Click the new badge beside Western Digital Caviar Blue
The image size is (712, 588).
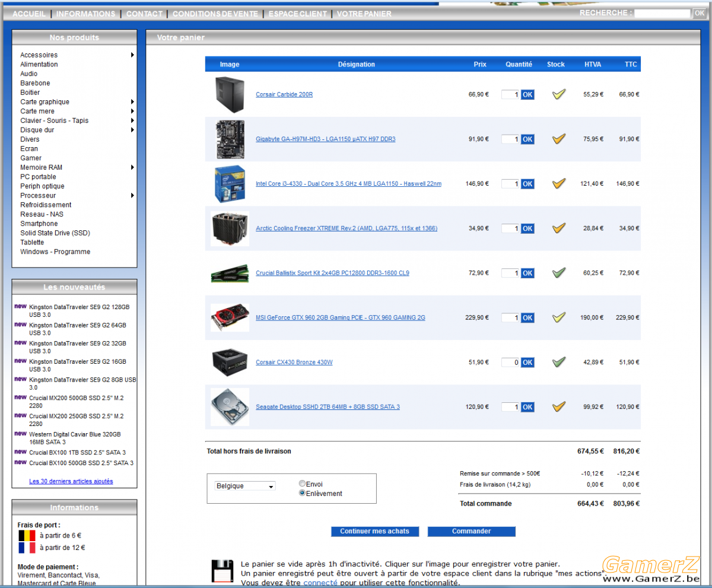click(x=20, y=434)
